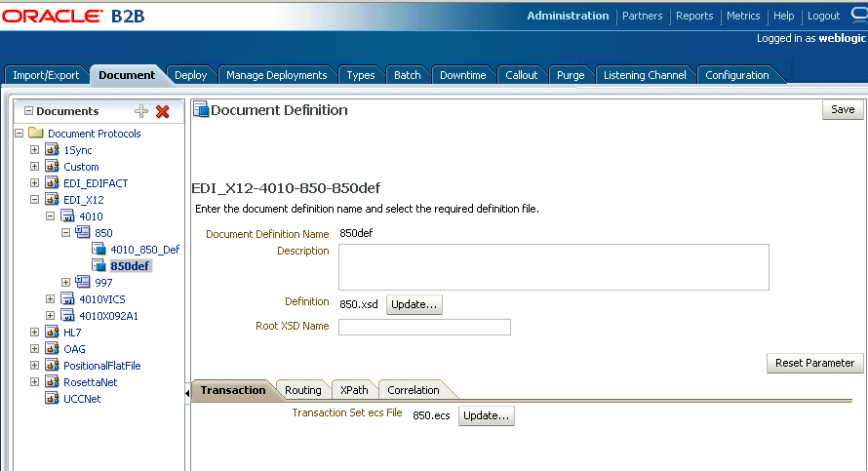Expand the Custom tree node
Viewport: 868px width, 471px height.
tap(34, 167)
